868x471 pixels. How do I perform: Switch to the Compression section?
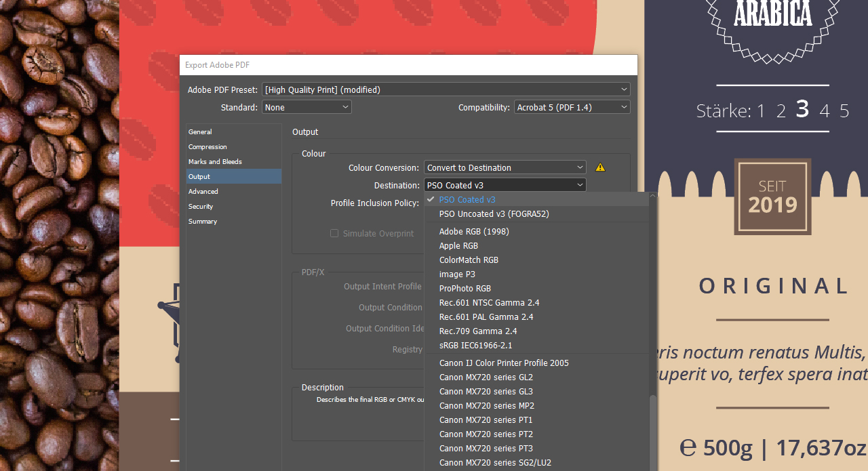click(234, 146)
